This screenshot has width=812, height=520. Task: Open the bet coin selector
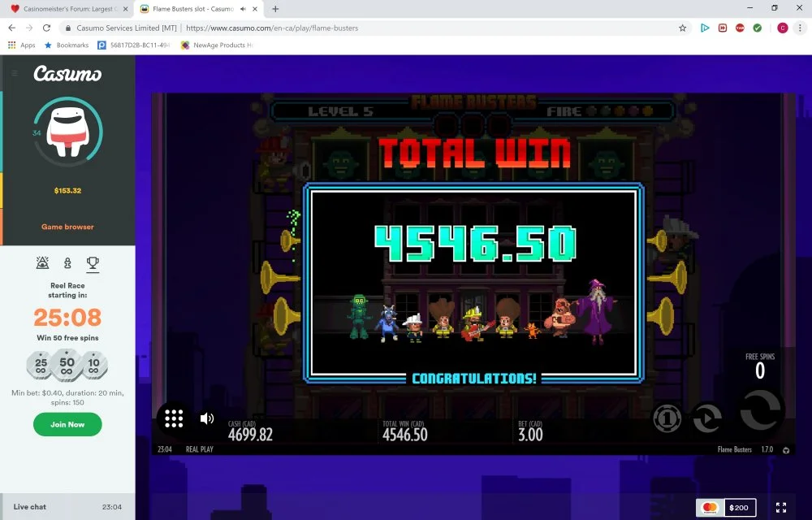pyautogui.click(x=667, y=418)
